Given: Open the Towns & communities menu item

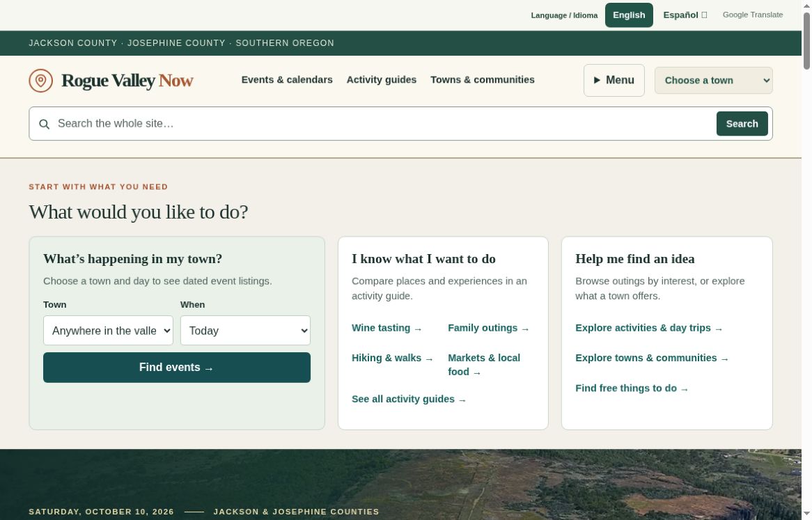Looking at the screenshot, I should (x=482, y=79).
